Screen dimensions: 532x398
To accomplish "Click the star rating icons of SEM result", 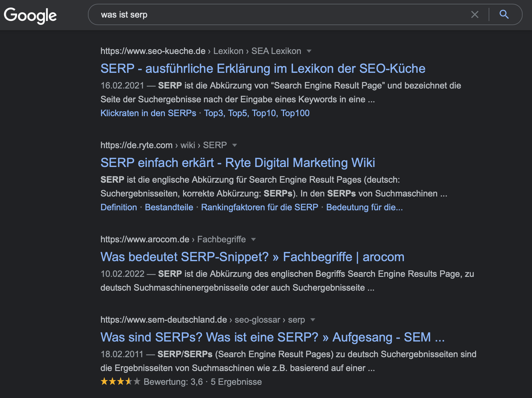I will 120,382.
